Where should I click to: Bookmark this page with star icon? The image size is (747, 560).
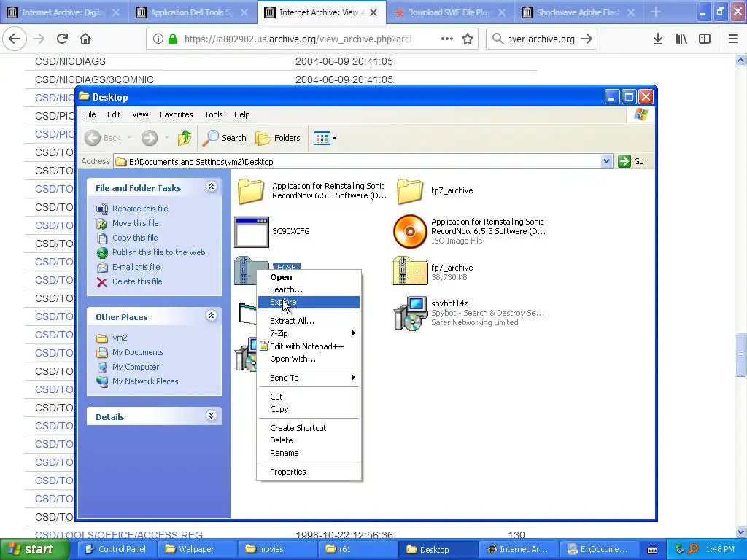(468, 39)
